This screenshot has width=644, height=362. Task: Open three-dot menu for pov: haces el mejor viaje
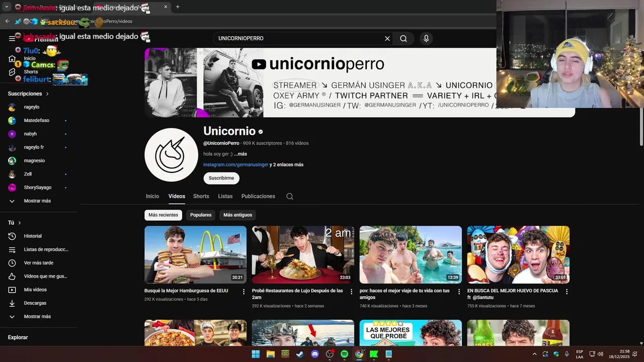pyautogui.click(x=459, y=292)
